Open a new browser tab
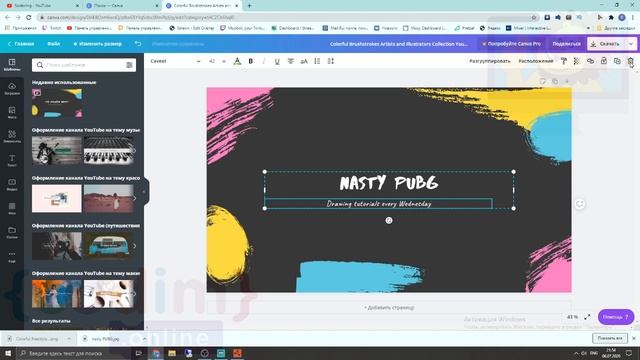The image size is (640, 360). pyautogui.click(x=249, y=6)
